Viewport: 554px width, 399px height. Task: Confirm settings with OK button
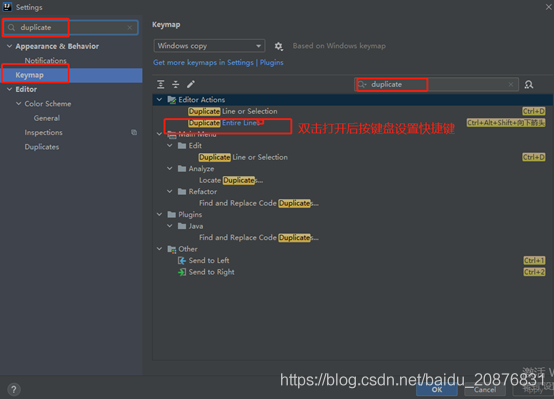(437, 389)
